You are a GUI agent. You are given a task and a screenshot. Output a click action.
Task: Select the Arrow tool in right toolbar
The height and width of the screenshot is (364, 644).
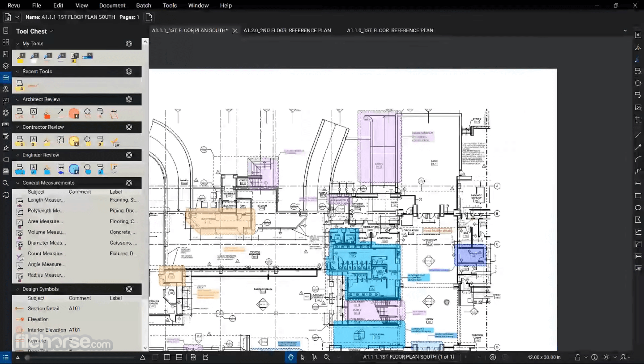click(x=638, y=147)
